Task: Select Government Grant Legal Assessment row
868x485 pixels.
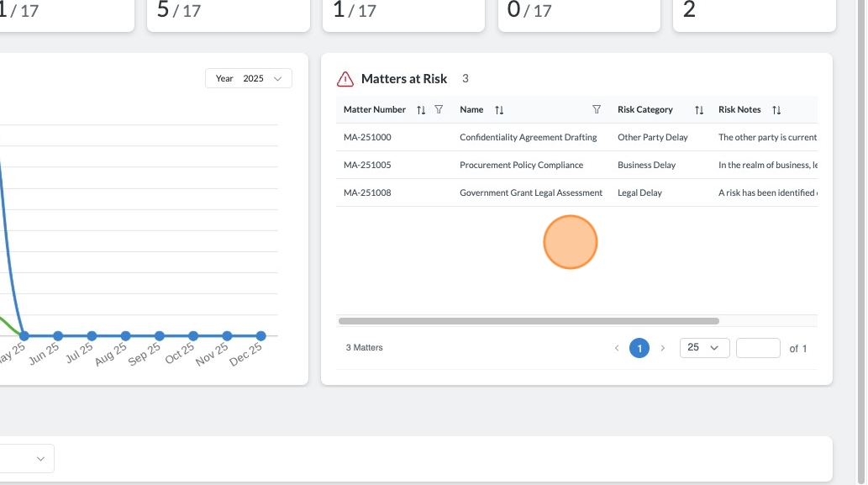Action: (576, 192)
